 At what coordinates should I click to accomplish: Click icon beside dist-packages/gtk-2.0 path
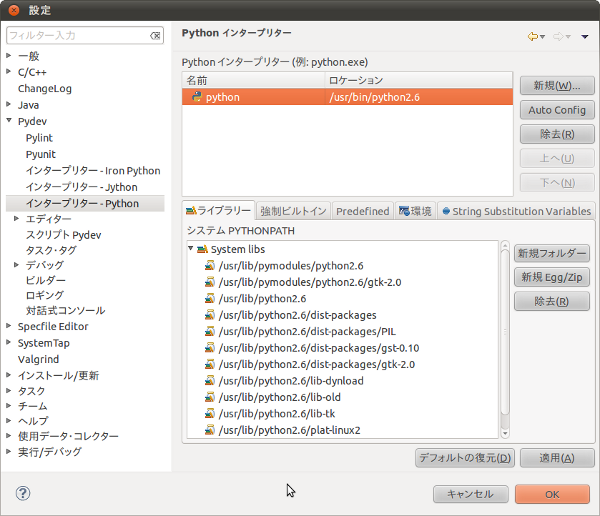(x=209, y=364)
